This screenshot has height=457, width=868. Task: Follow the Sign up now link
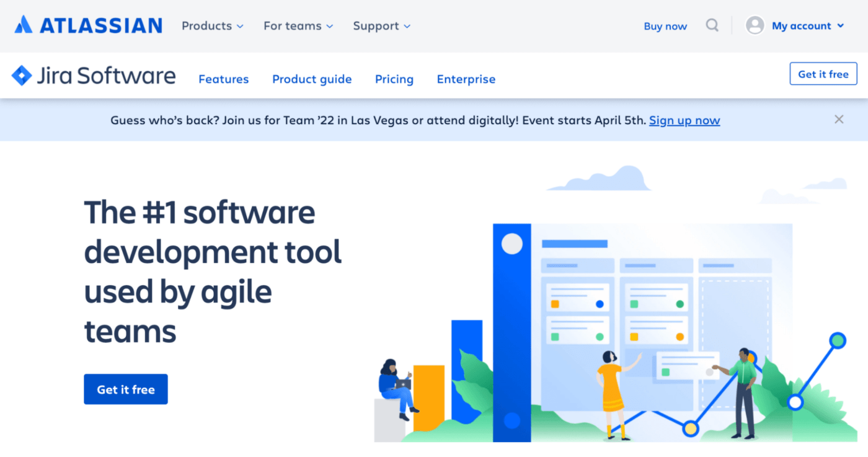[x=684, y=120]
